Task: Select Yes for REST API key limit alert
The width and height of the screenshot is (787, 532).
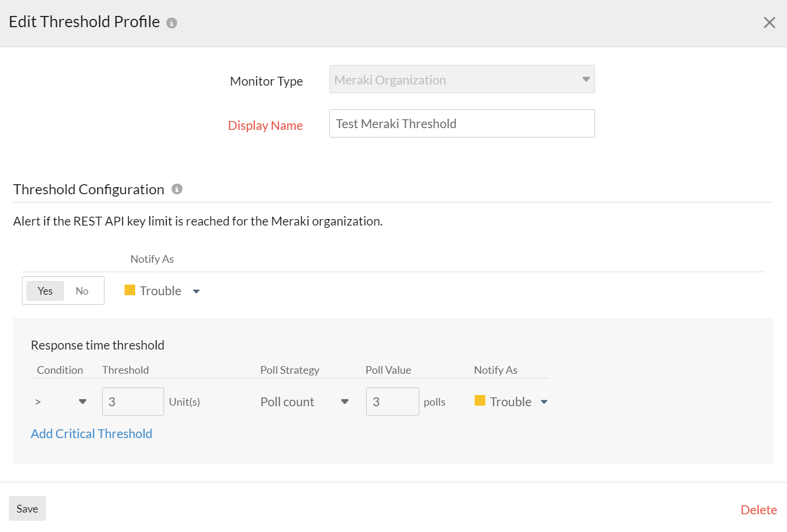Action: click(45, 291)
